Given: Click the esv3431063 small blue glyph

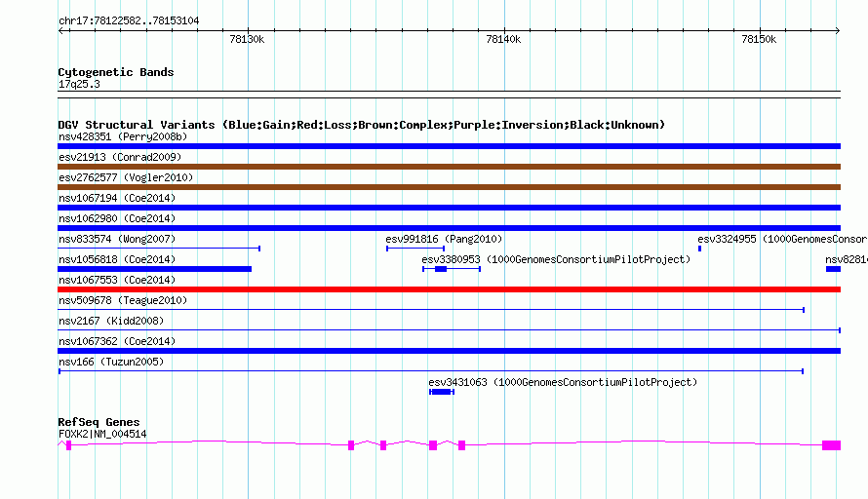Looking at the screenshot, I should [442, 392].
